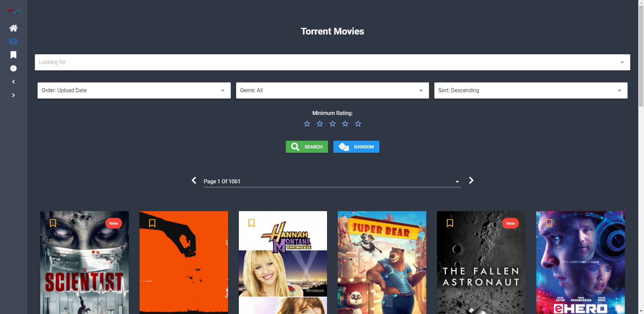Open the Movies film-strip sidebar icon

[13, 42]
